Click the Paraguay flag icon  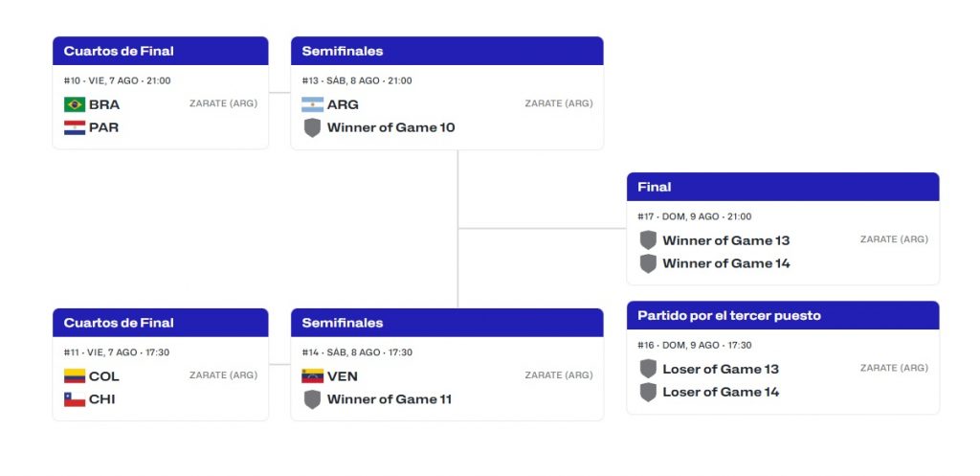click(75, 127)
